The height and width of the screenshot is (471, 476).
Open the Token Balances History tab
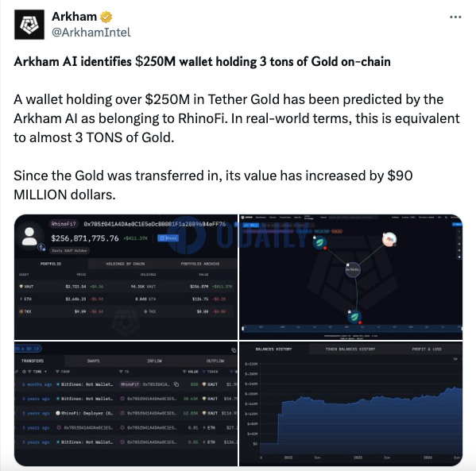coord(350,349)
